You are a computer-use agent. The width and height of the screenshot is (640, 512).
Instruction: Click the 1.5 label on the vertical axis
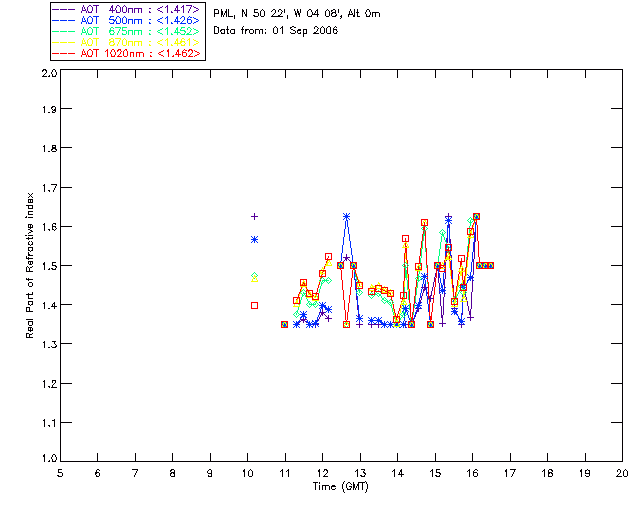(x=49, y=266)
